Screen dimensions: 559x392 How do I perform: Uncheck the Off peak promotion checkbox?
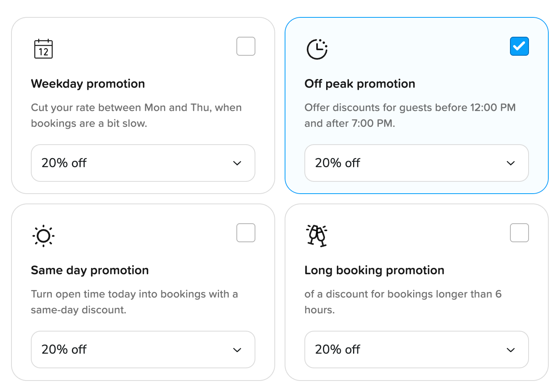point(519,46)
